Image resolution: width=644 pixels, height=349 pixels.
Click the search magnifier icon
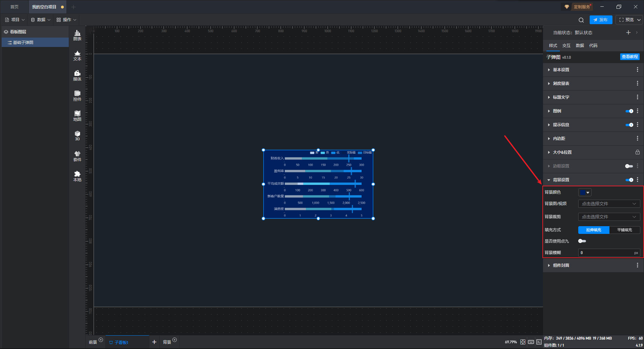pyautogui.click(x=581, y=20)
